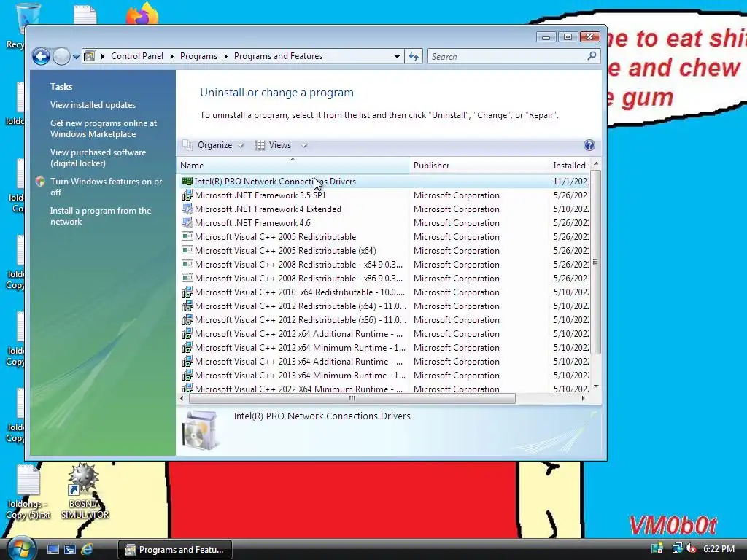Open the Organize menu
Screen dimensions: 747x560
coord(214,145)
